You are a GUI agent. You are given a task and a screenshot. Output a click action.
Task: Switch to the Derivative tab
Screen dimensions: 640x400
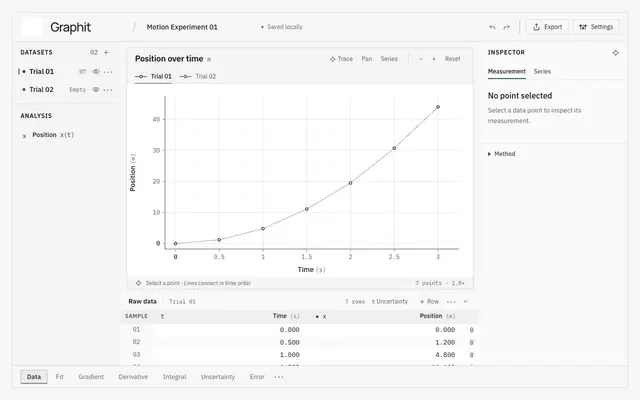tap(133, 377)
